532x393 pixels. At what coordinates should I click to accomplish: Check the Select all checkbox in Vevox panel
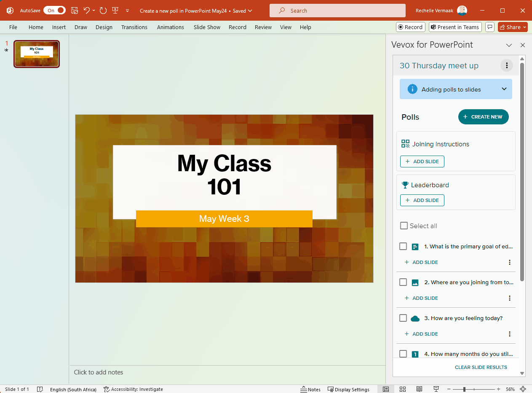tap(404, 226)
